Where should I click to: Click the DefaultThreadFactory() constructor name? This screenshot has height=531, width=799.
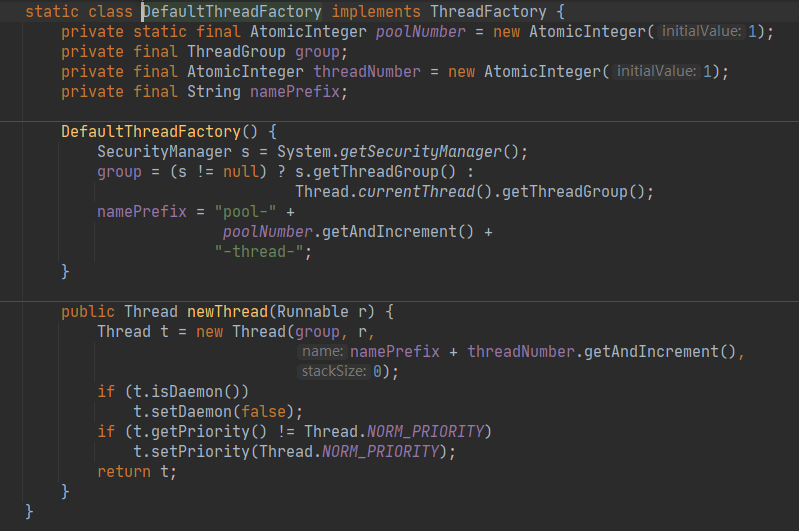pos(151,131)
